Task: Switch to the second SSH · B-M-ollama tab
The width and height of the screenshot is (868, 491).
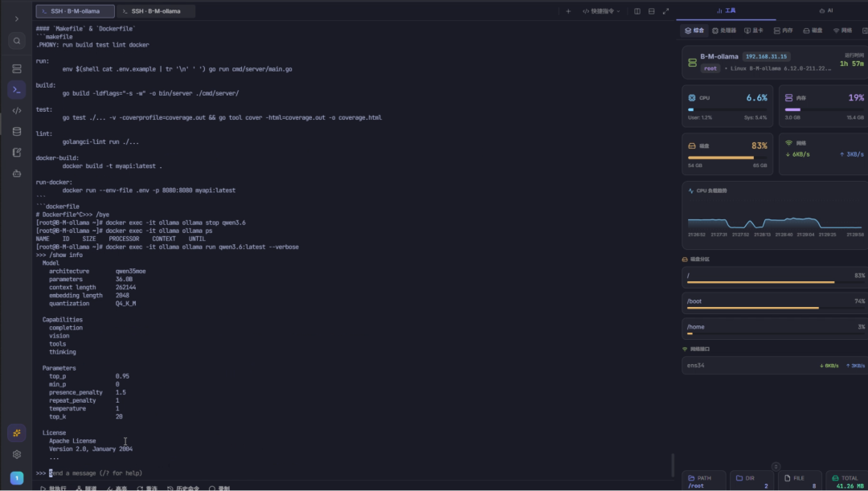Action: click(156, 11)
